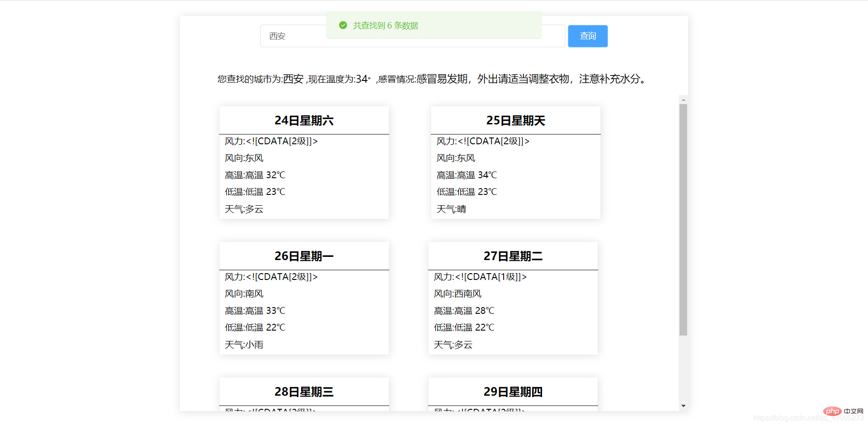
Task: Click 低温 23℃ in the 24日 card
Action: pos(255,192)
